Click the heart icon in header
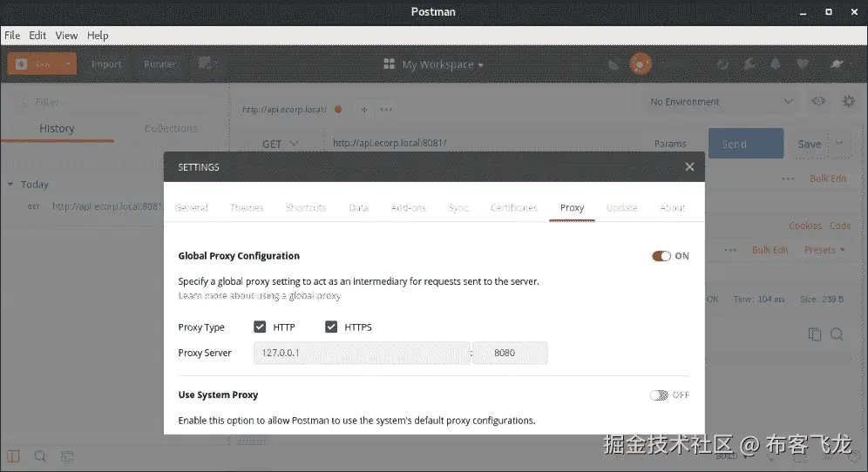 point(802,64)
